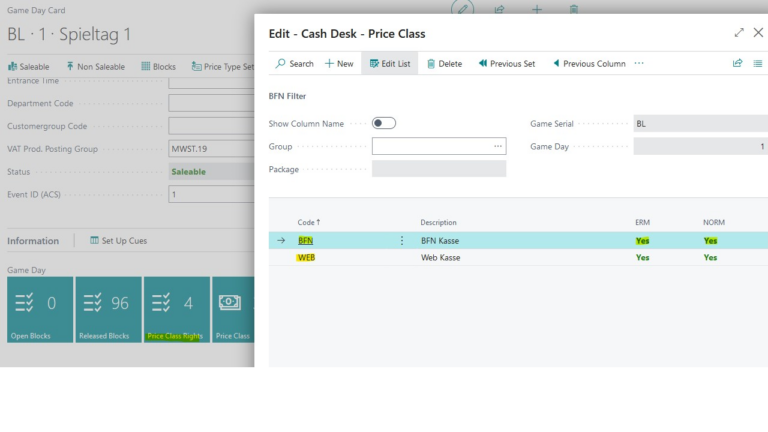Select the WEB code cell

306,258
